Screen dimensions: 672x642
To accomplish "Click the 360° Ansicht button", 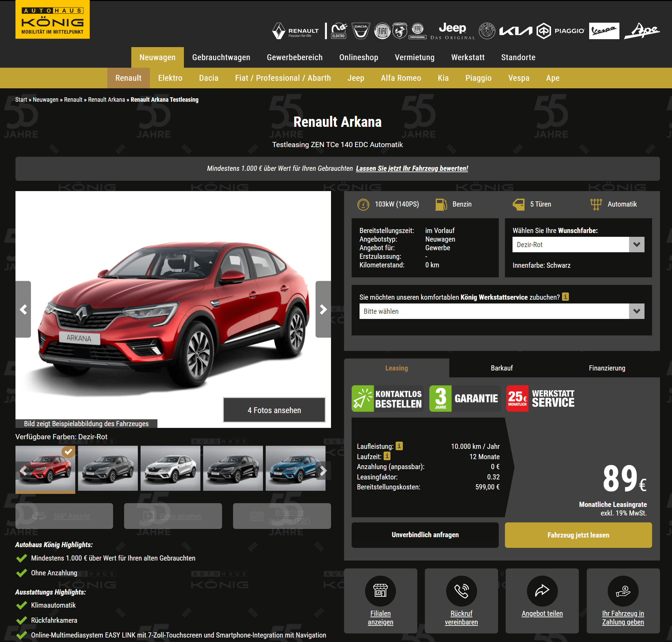I will (x=64, y=516).
